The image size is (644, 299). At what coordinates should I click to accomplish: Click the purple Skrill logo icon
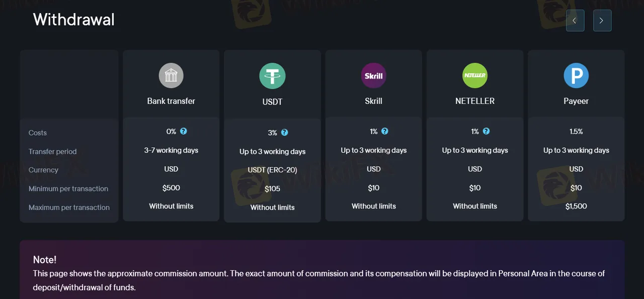[374, 76]
